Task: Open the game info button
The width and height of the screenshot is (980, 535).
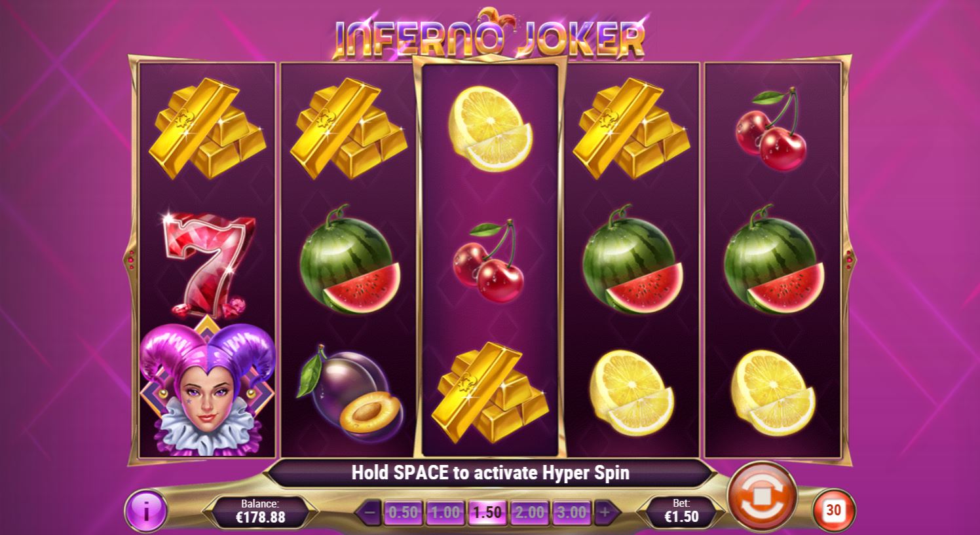Action: pos(146,511)
